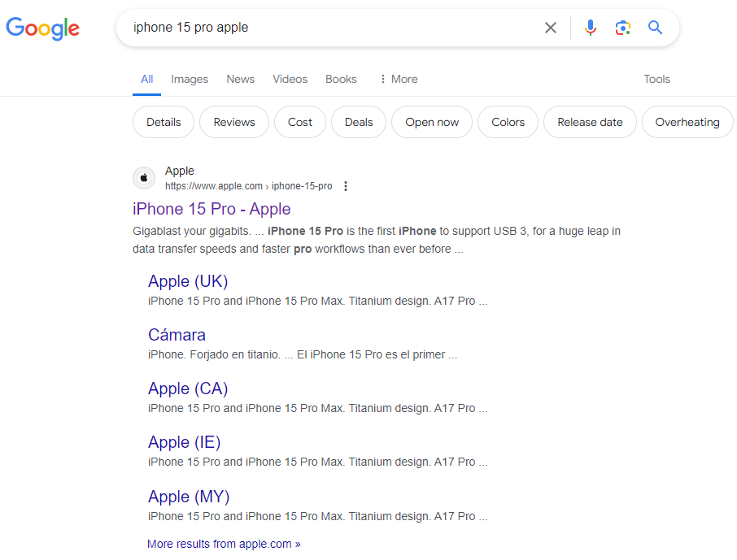Click the Google logo

(42, 28)
